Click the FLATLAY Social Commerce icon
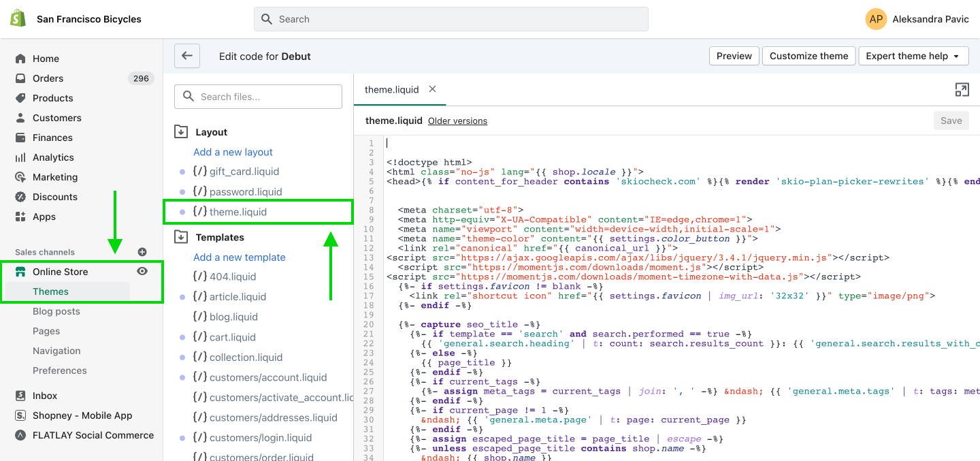 tap(20, 435)
